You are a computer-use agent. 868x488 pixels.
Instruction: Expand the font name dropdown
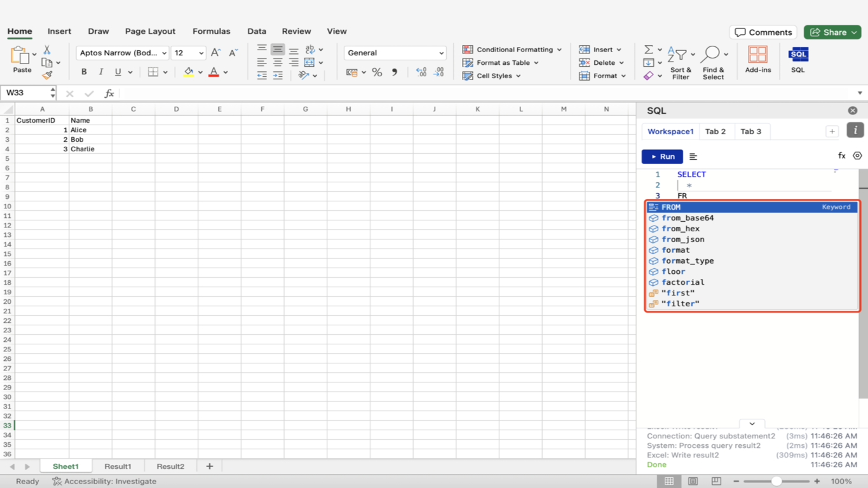[165, 53]
